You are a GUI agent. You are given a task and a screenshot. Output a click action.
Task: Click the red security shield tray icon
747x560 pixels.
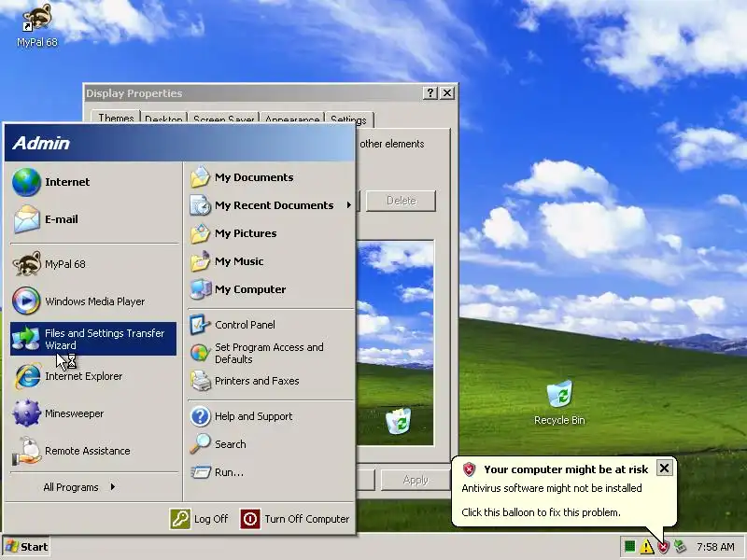(663, 547)
